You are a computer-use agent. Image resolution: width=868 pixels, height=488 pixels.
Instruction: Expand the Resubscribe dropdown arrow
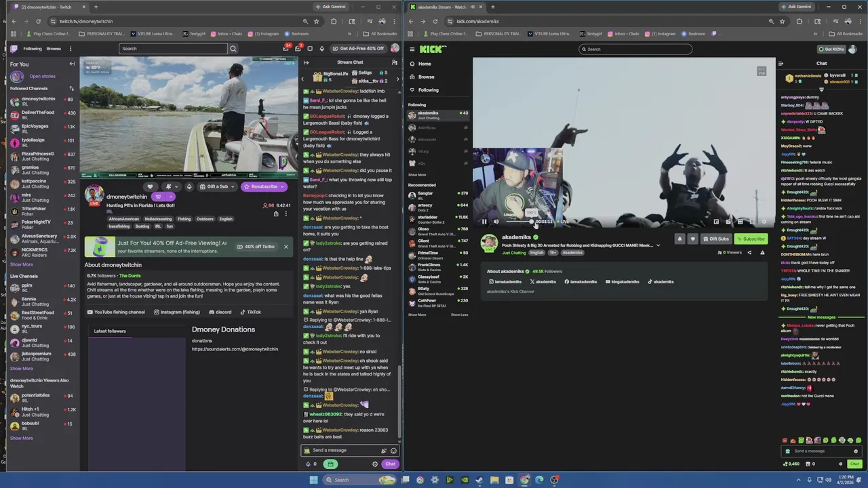[282, 186]
